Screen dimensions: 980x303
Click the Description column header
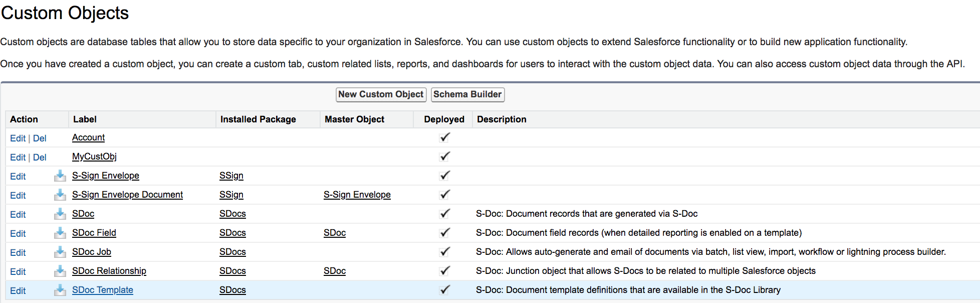[x=502, y=119]
